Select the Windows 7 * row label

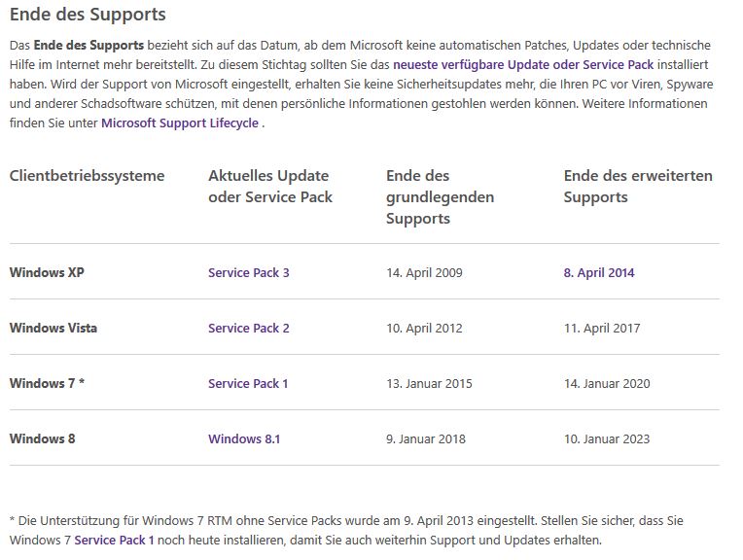[x=48, y=384]
